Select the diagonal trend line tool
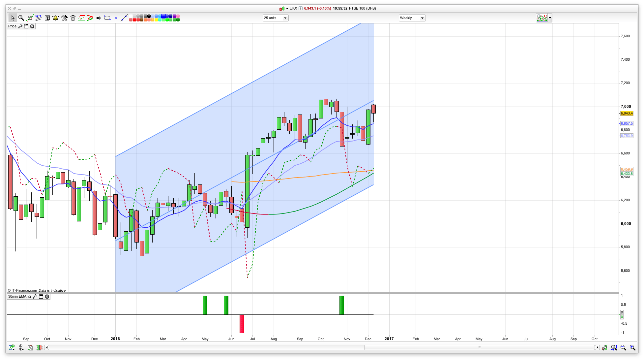The image size is (644, 360). 124,18
